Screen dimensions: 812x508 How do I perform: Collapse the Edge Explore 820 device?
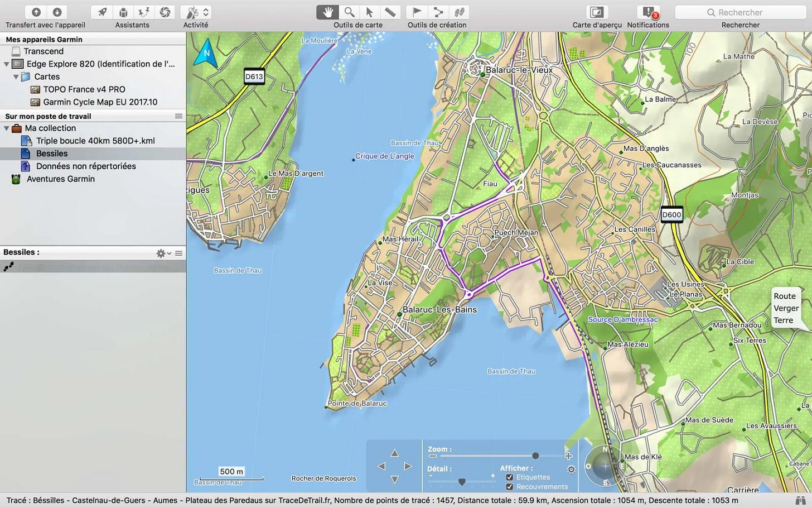(6, 64)
